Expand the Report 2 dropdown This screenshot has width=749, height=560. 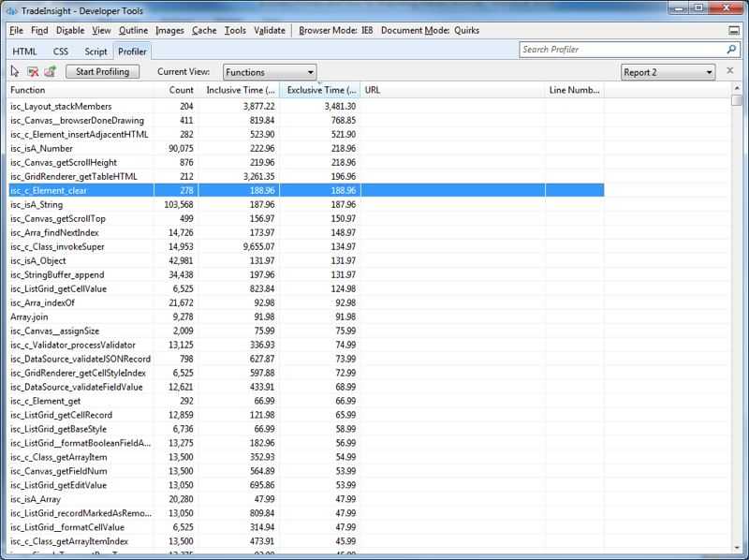point(668,72)
